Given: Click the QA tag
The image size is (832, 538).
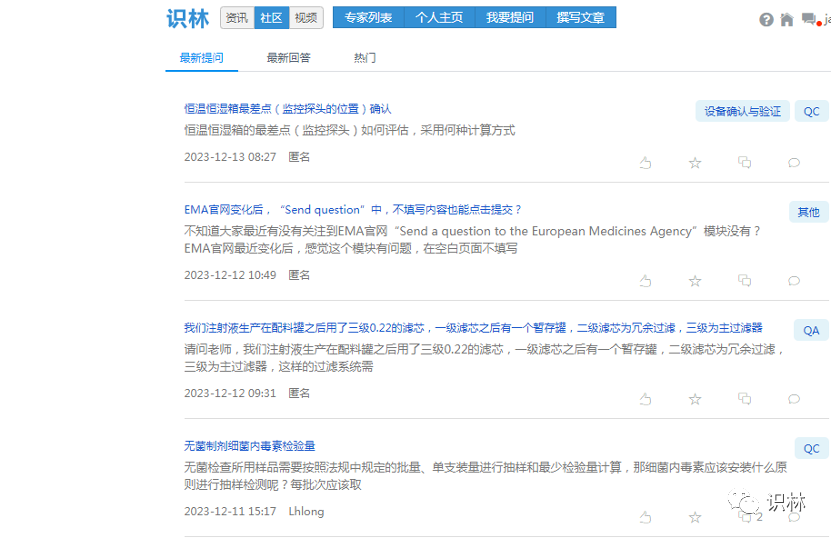Looking at the screenshot, I should click(811, 331).
